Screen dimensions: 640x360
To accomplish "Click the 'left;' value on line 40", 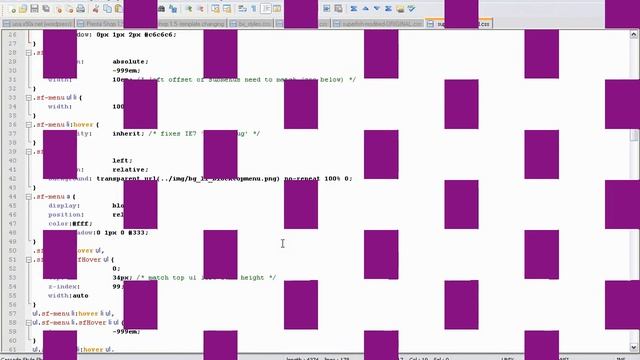I will point(122,160).
